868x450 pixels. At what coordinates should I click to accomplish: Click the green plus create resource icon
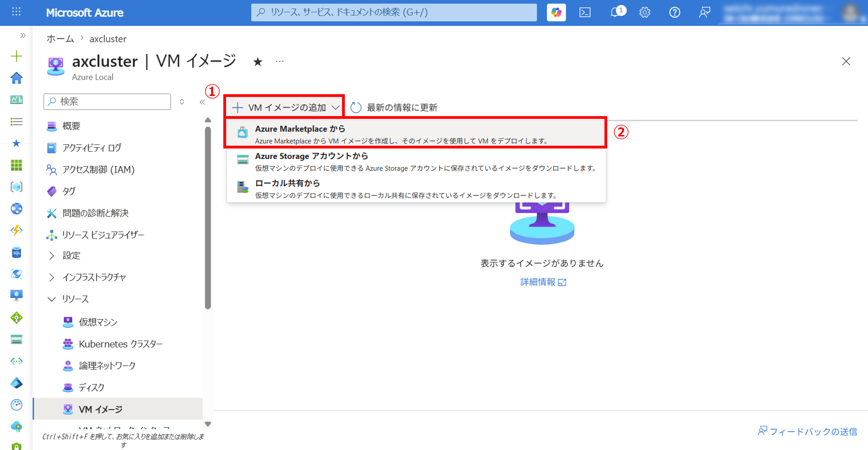pyautogui.click(x=16, y=56)
